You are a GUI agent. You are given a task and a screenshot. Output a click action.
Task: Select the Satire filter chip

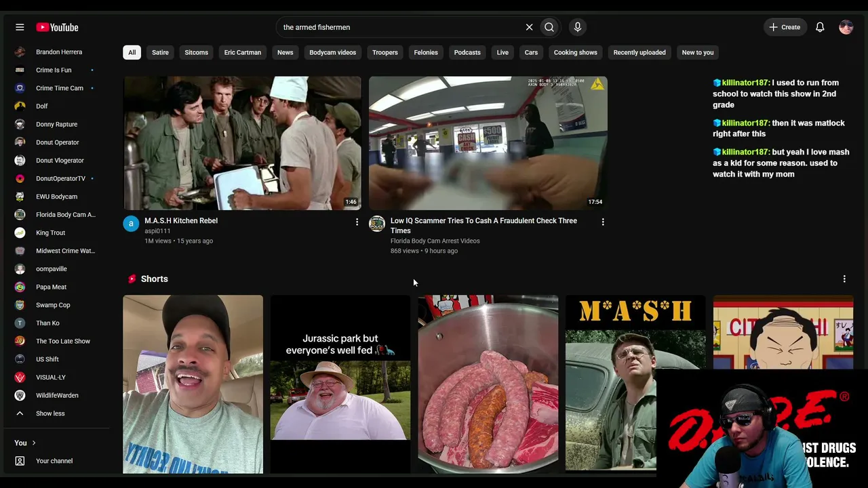point(160,52)
